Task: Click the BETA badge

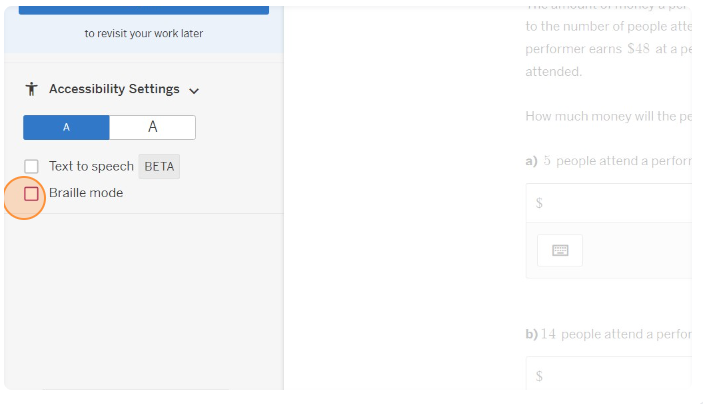Action: tap(159, 166)
